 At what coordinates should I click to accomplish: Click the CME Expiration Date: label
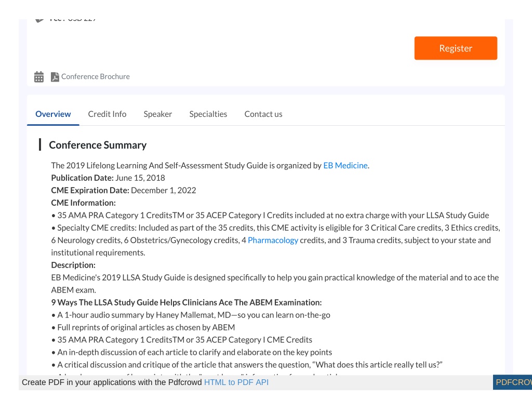point(90,190)
